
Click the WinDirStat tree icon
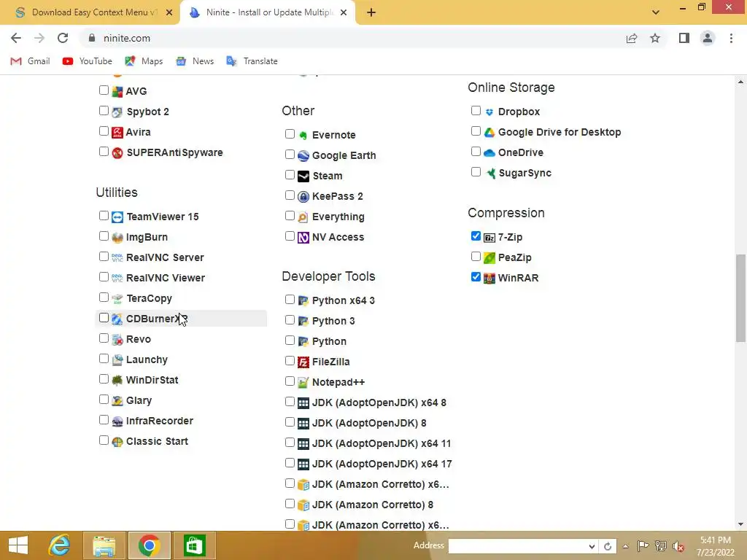(117, 380)
